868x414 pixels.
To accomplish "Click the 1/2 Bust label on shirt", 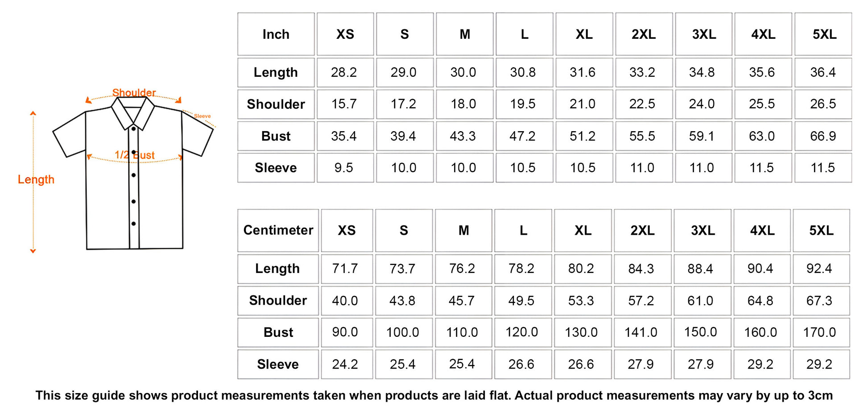I will tap(134, 155).
